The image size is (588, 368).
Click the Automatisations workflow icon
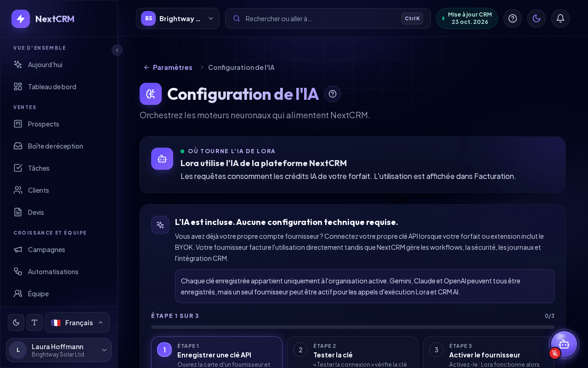tap(18, 271)
